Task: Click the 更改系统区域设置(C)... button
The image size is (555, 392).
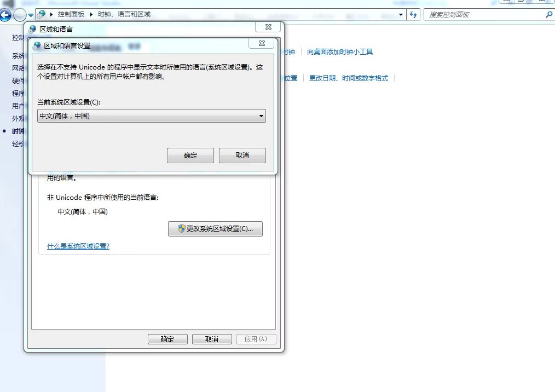Action: tap(215, 229)
